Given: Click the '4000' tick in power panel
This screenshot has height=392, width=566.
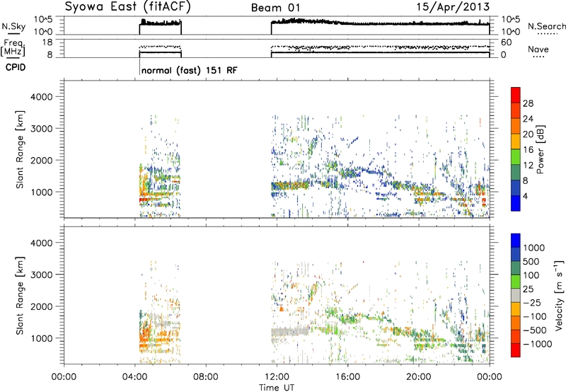Looking at the screenshot, I should pyautogui.click(x=42, y=97).
